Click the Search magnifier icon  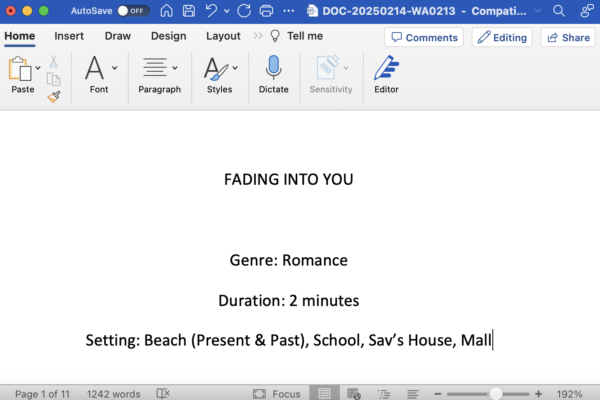click(x=559, y=11)
